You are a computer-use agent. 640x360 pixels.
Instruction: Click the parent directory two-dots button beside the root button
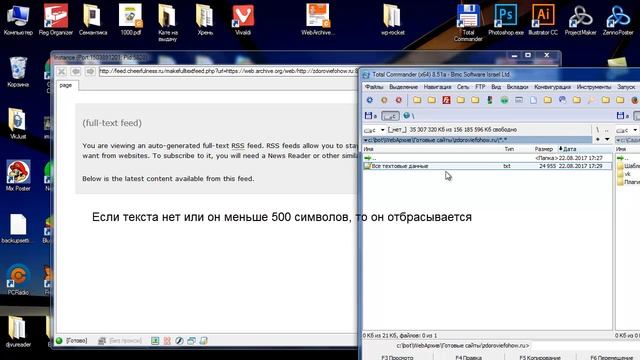pos(607,130)
